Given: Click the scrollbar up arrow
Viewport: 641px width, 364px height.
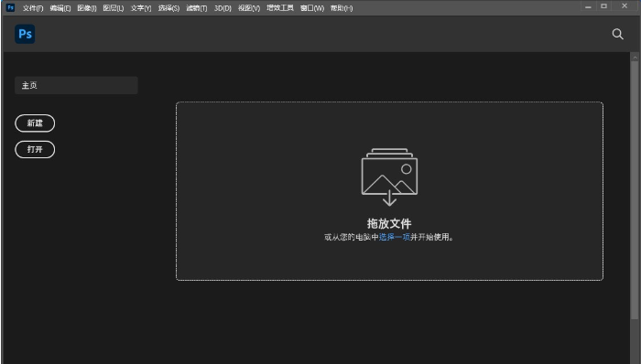Looking at the screenshot, I should 635,58.
